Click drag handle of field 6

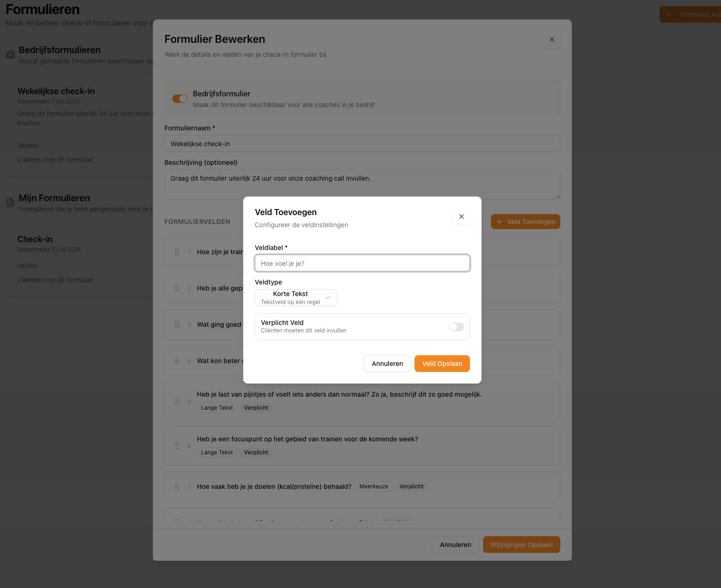coord(177,446)
